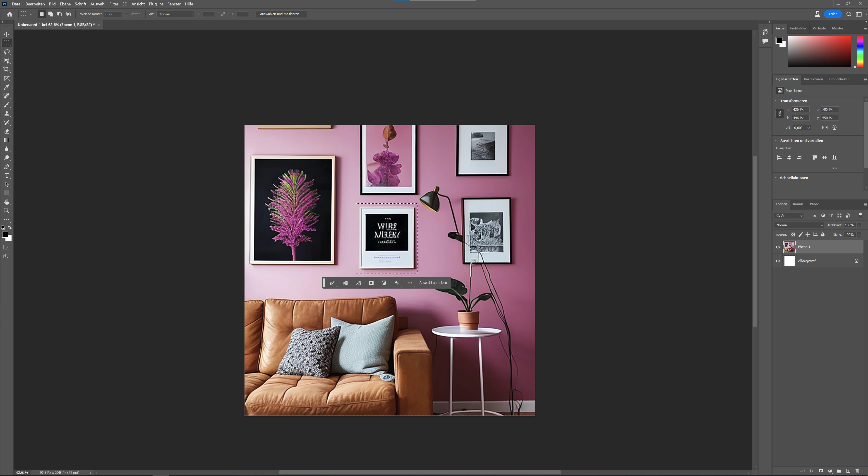Open the Art style dropdown

(x=175, y=14)
